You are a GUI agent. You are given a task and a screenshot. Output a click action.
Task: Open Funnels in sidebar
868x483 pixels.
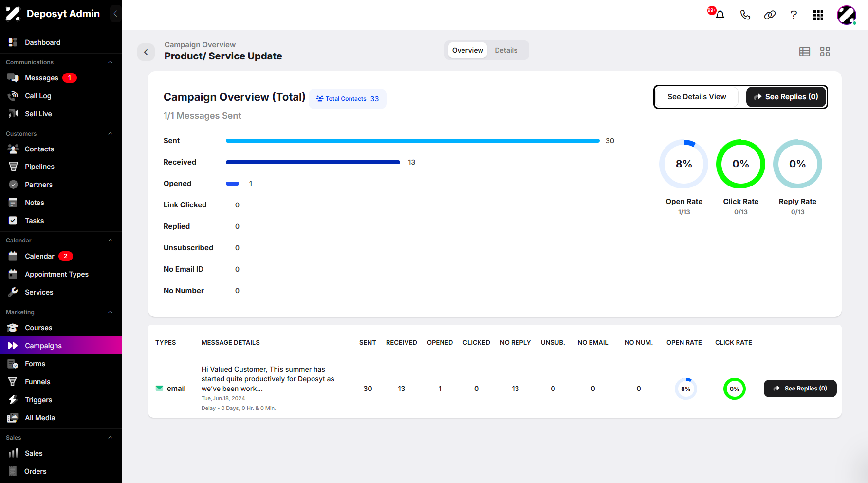point(61,382)
